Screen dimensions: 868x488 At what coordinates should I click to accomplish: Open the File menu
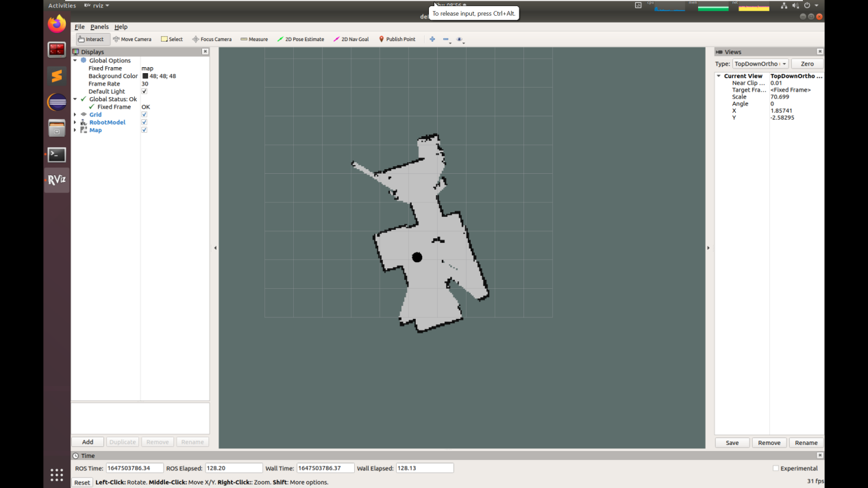(x=79, y=27)
